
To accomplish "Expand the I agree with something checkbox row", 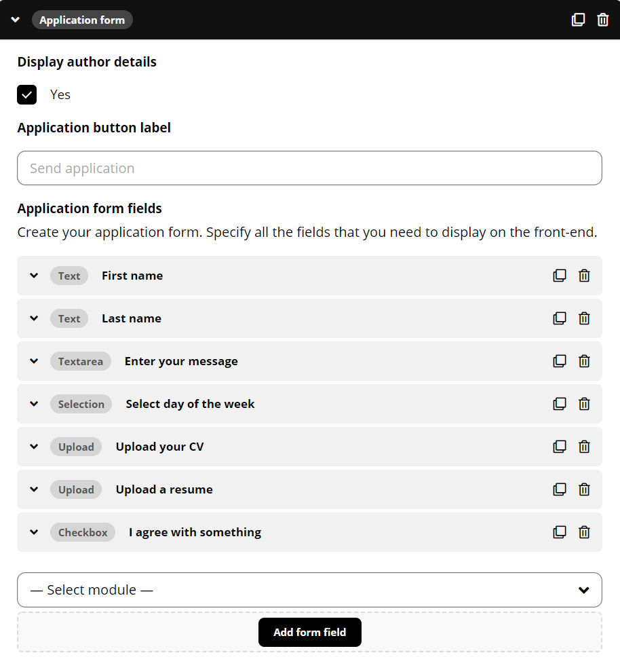I will (x=34, y=532).
